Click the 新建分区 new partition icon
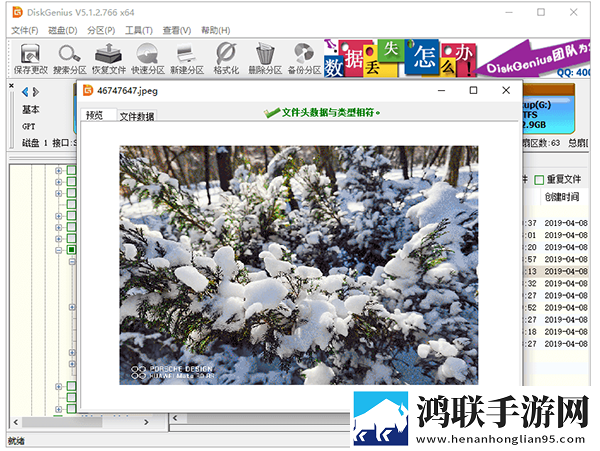Image resolution: width=600 pixels, height=451 pixels. coord(187,59)
